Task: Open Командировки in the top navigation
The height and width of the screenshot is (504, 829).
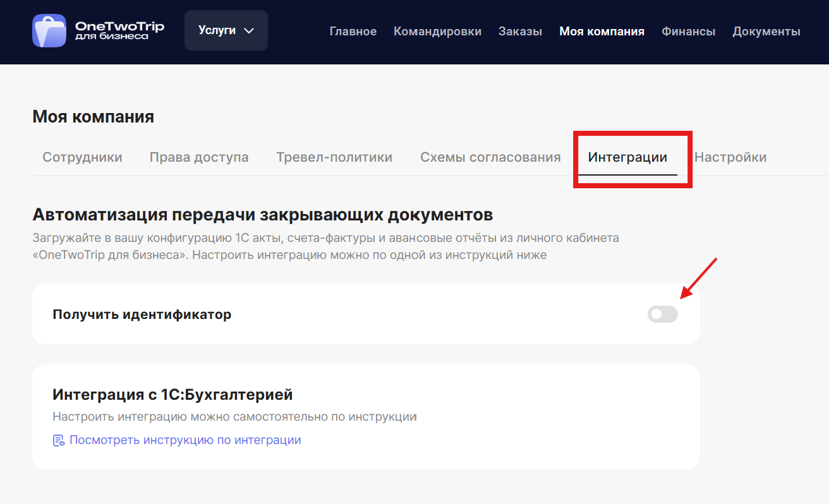Action: [x=437, y=31]
